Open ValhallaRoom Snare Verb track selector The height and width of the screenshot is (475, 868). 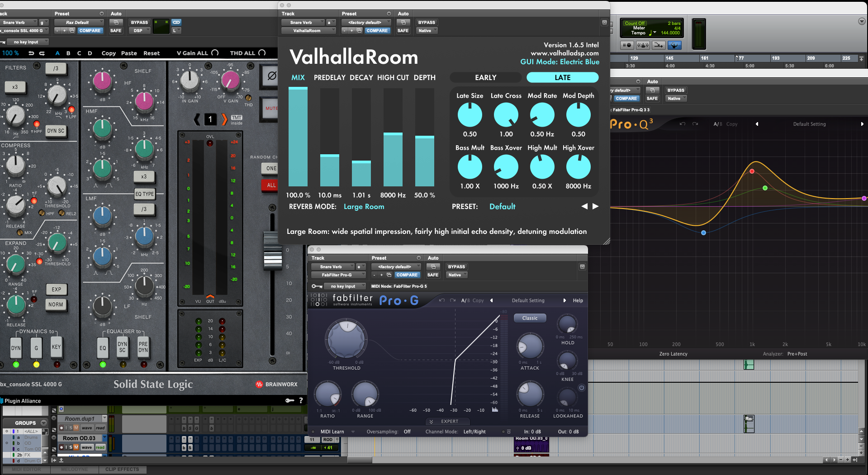[x=303, y=22]
